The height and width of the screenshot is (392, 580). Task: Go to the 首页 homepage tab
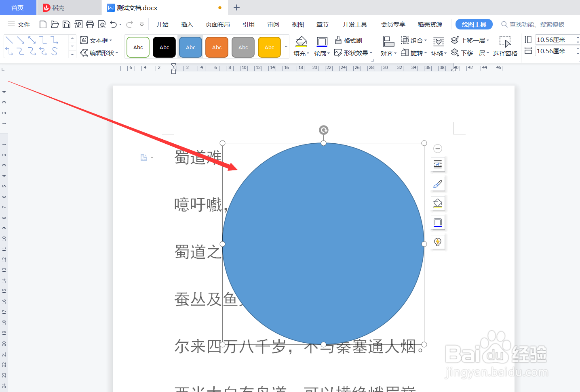click(18, 7)
